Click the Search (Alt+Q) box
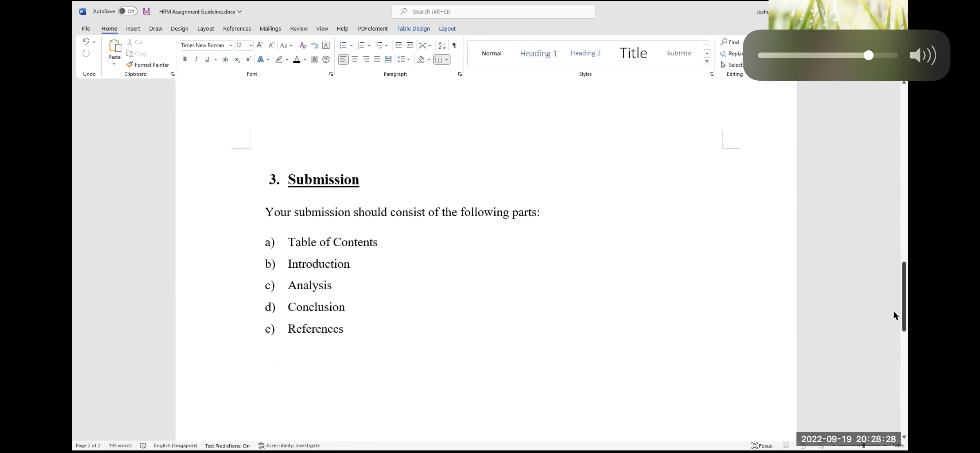Image resolution: width=980 pixels, height=453 pixels. (x=493, y=11)
